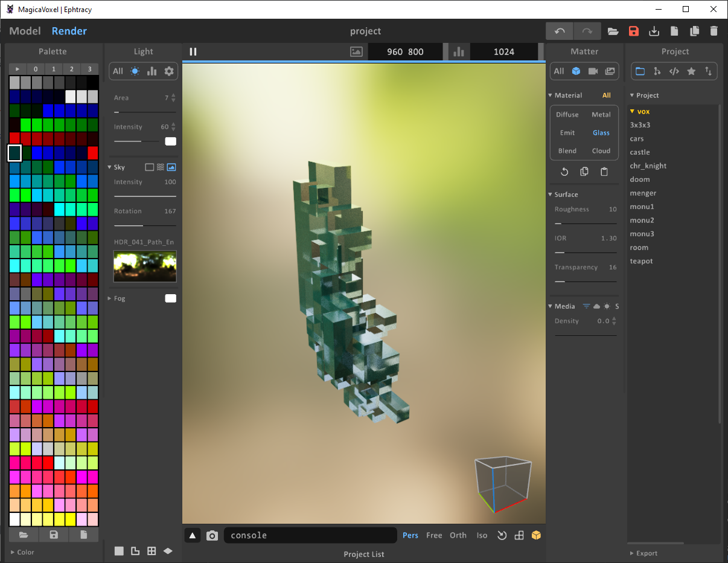
Task: Select the Glass material type
Action: coord(601,133)
